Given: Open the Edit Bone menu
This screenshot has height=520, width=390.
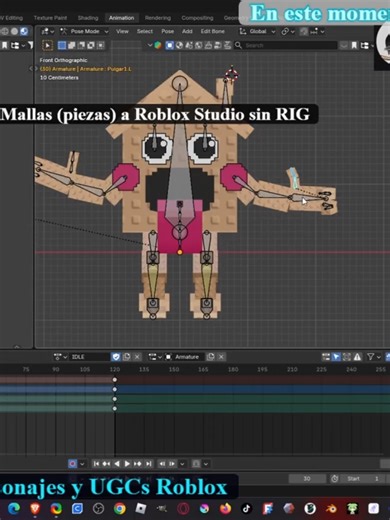Looking at the screenshot, I should pos(213,31).
